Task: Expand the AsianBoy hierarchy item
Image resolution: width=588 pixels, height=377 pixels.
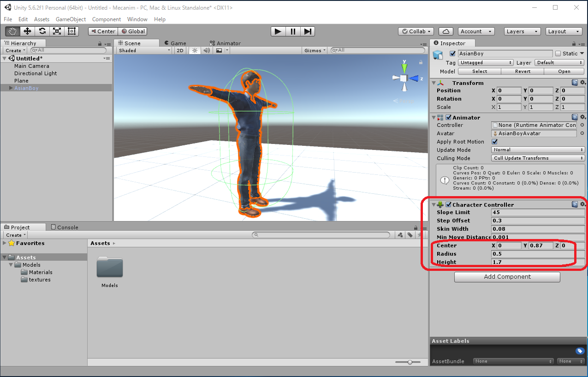Action: pyautogui.click(x=11, y=88)
